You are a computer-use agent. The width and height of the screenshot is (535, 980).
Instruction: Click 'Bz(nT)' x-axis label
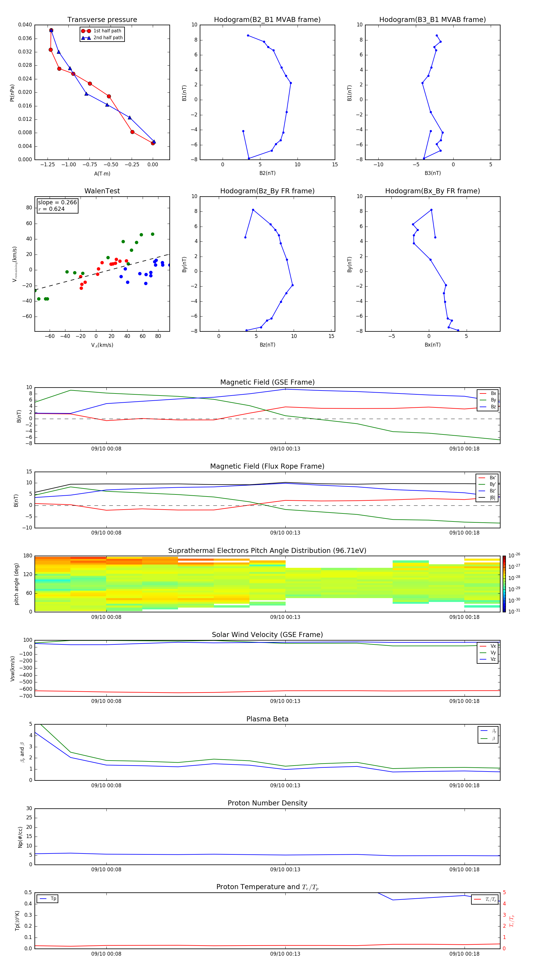267,345
